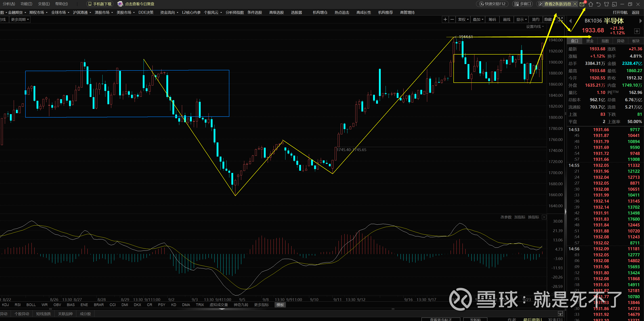Click the undo back arrow icon

599,4
